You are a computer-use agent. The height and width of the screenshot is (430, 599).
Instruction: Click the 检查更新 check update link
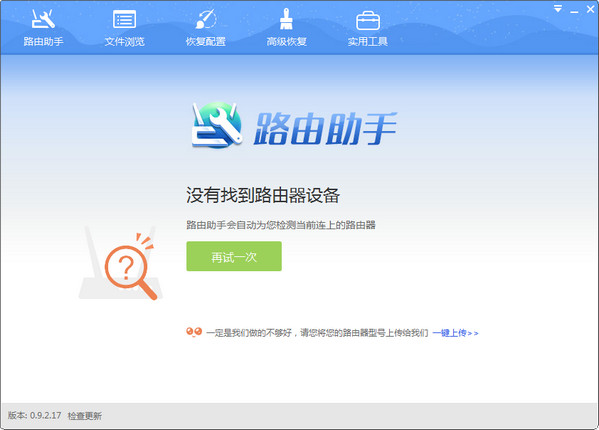pos(85,416)
